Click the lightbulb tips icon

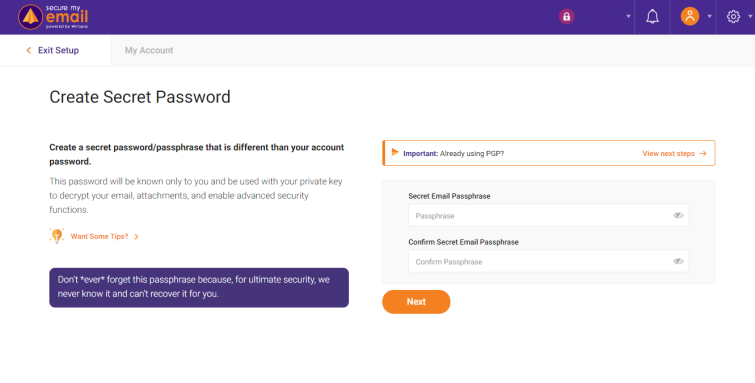point(57,236)
